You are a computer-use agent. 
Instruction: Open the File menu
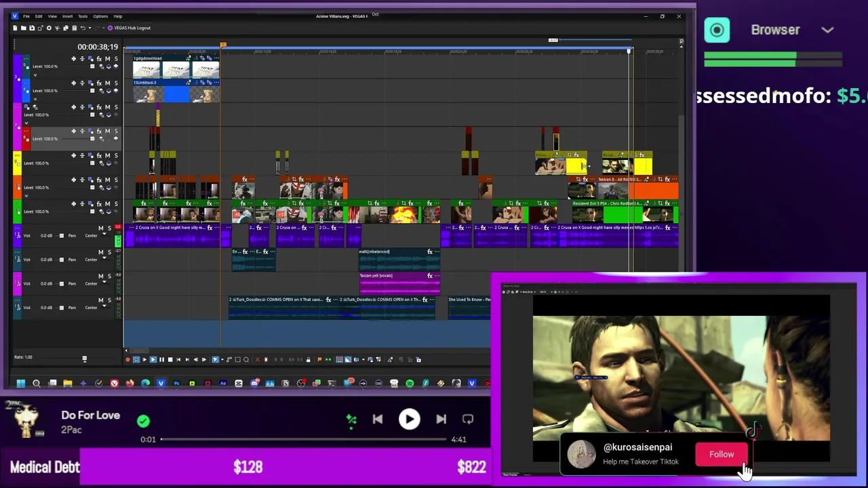pyautogui.click(x=26, y=16)
